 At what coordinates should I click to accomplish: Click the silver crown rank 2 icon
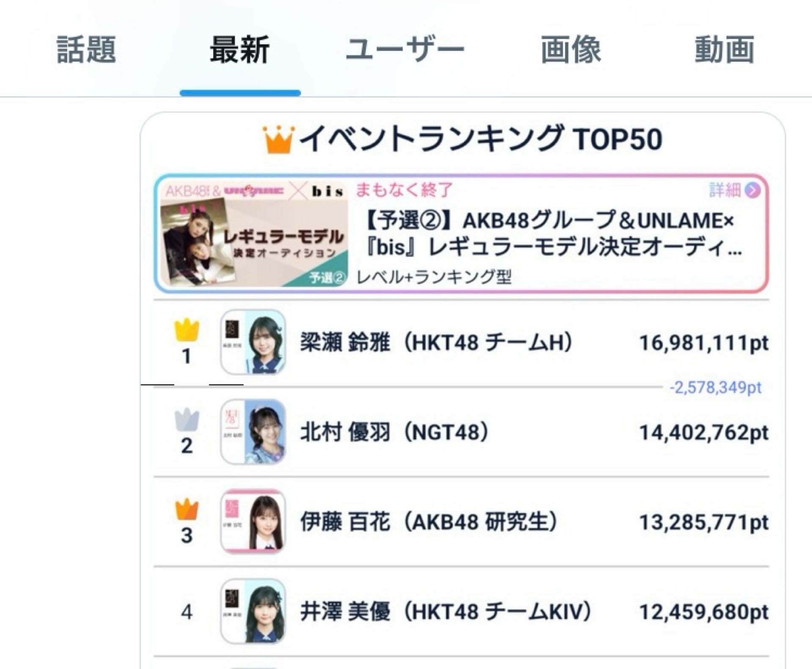(x=187, y=420)
